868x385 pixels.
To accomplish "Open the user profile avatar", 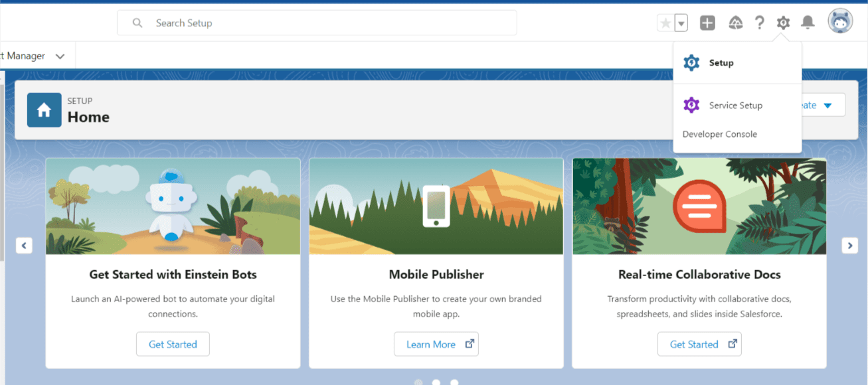I will pos(840,22).
